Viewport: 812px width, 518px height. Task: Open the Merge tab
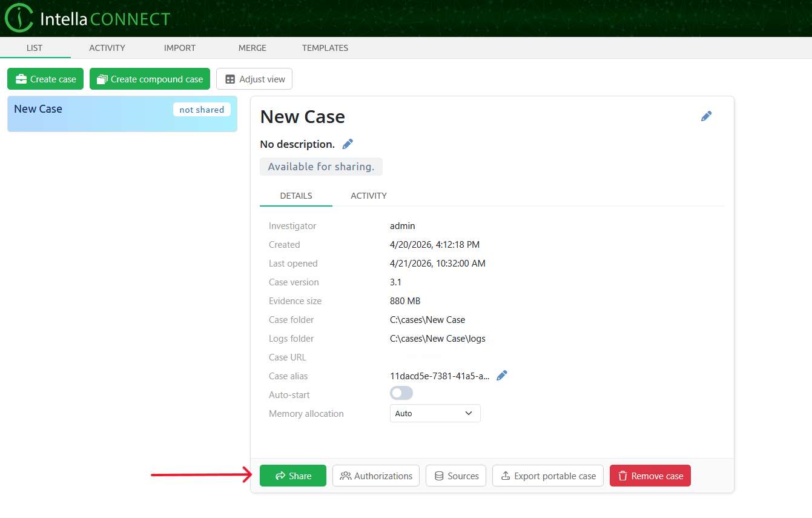click(252, 48)
